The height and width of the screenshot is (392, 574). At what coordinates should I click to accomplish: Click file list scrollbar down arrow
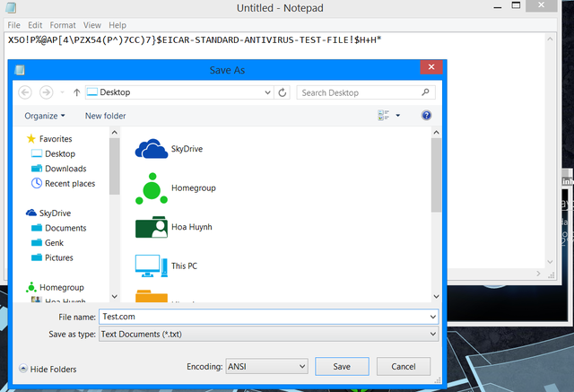437,297
